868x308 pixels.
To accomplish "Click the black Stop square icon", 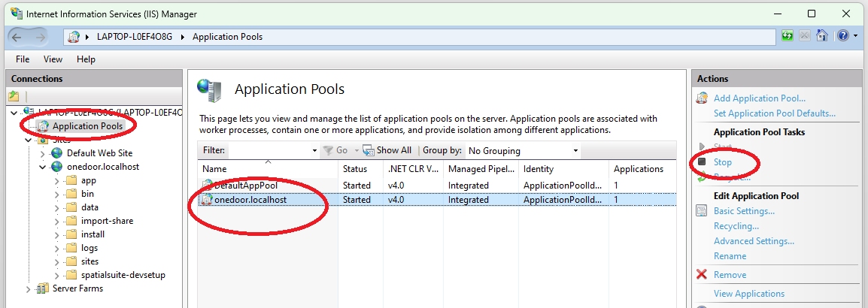I will [x=702, y=162].
